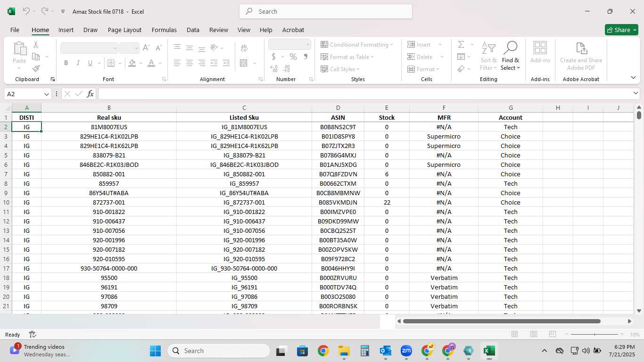Toggle Italic formatting
The height and width of the screenshot is (362, 644).
(x=78, y=63)
